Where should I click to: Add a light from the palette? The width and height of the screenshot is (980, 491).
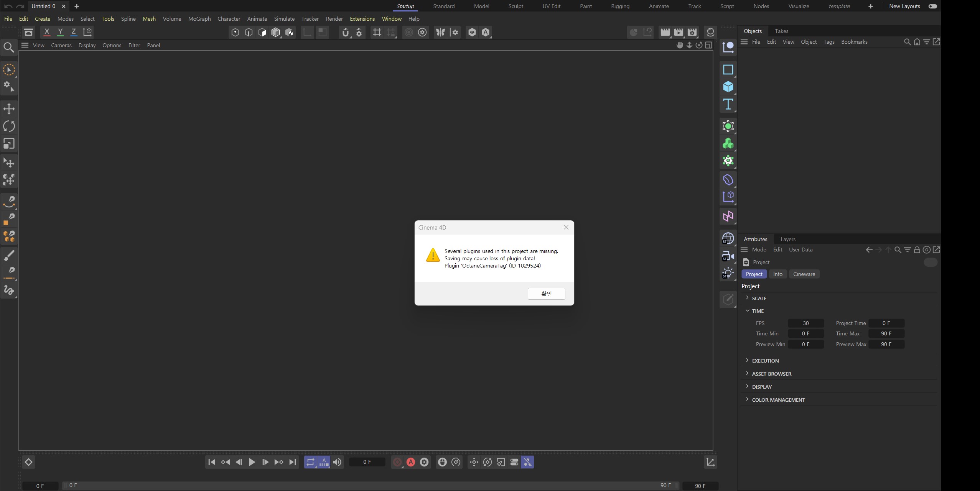728,273
